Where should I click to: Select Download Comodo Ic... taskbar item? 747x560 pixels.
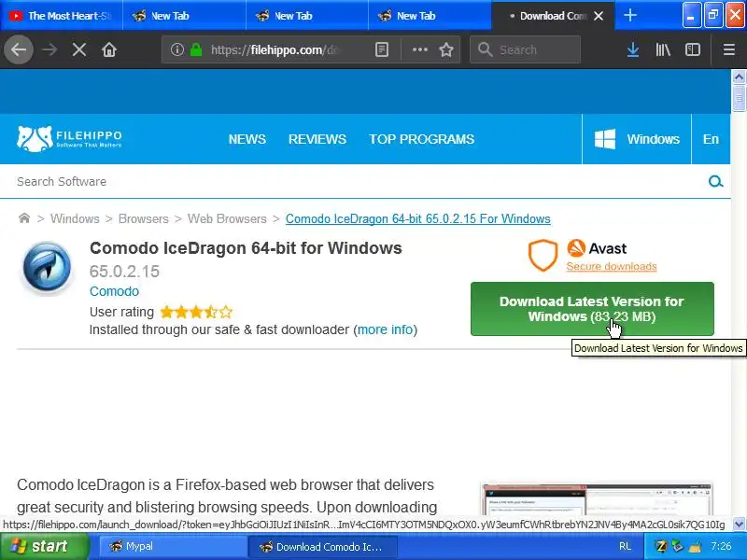tap(322, 546)
